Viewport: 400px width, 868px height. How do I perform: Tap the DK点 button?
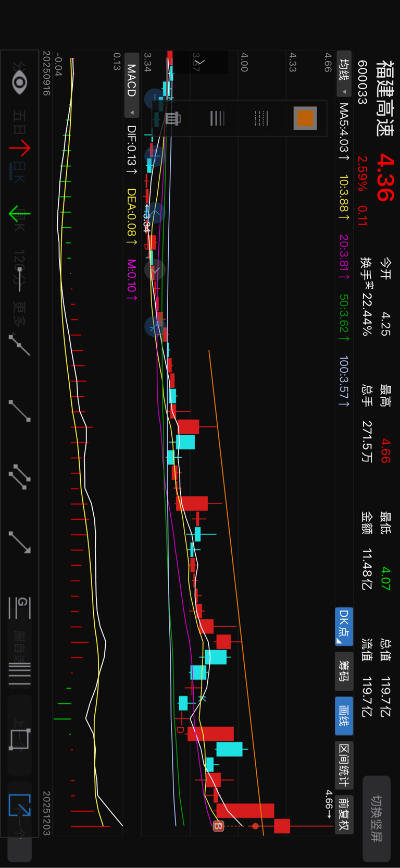[x=344, y=627]
